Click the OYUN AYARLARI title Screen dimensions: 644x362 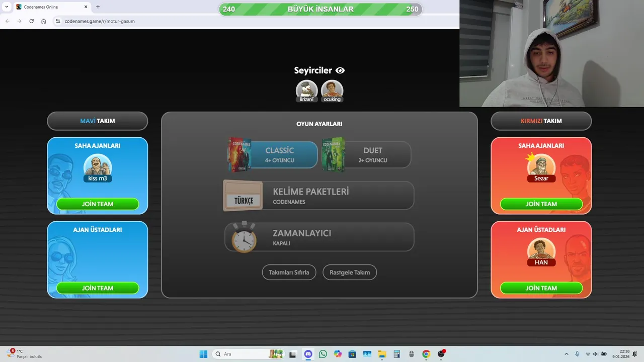point(319,124)
